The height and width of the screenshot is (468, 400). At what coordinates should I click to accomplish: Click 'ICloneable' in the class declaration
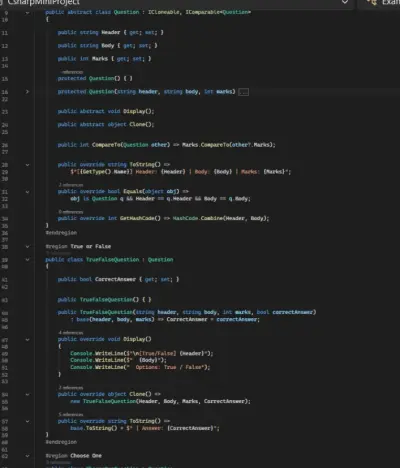(165, 12)
